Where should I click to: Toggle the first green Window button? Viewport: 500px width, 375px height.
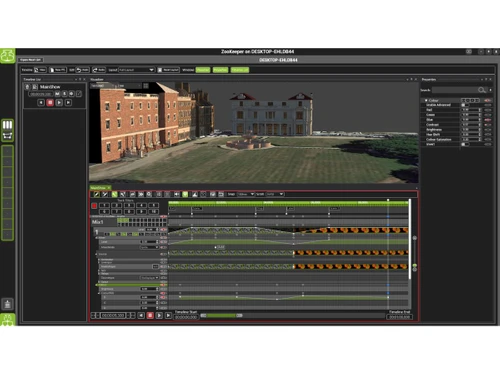click(x=203, y=70)
